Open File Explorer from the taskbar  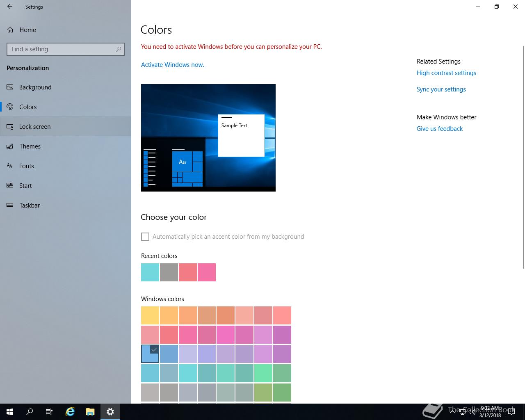(x=90, y=412)
